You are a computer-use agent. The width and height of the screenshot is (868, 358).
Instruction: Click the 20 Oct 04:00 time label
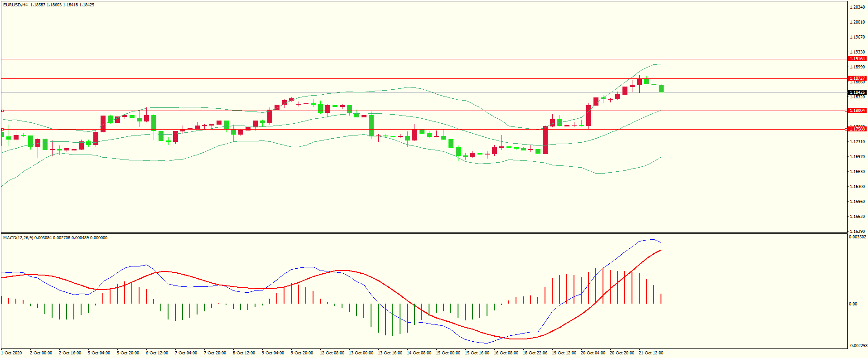point(593,353)
